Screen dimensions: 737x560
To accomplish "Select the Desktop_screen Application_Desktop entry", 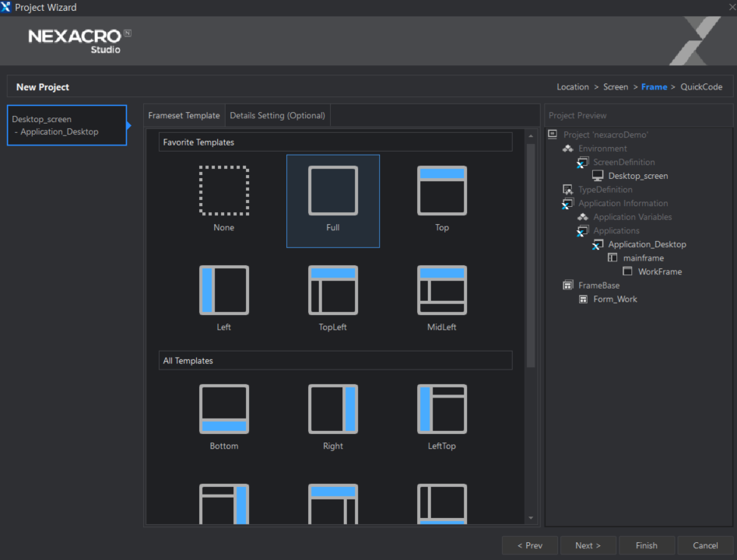I will pyautogui.click(x=67, y=125).
